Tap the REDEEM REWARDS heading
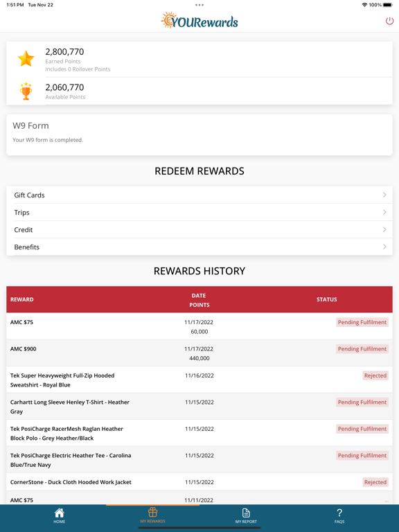 [199, 170]
